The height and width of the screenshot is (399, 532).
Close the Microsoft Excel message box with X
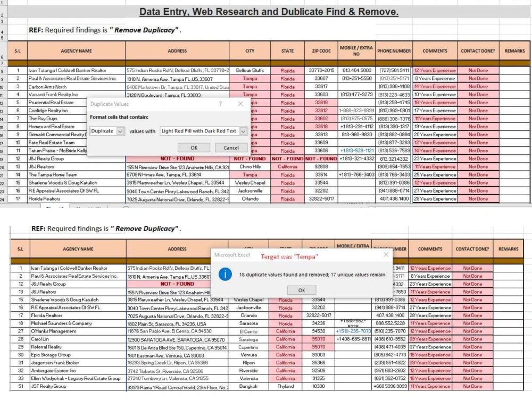point(386,254)
